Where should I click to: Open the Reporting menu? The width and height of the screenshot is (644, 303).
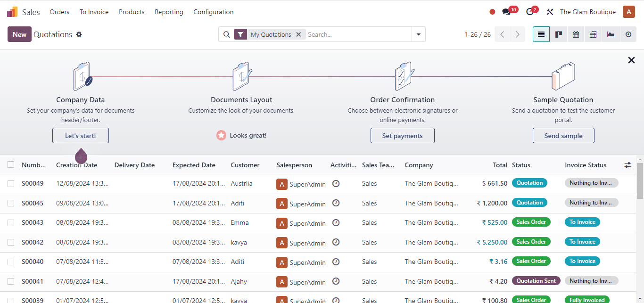169,11
